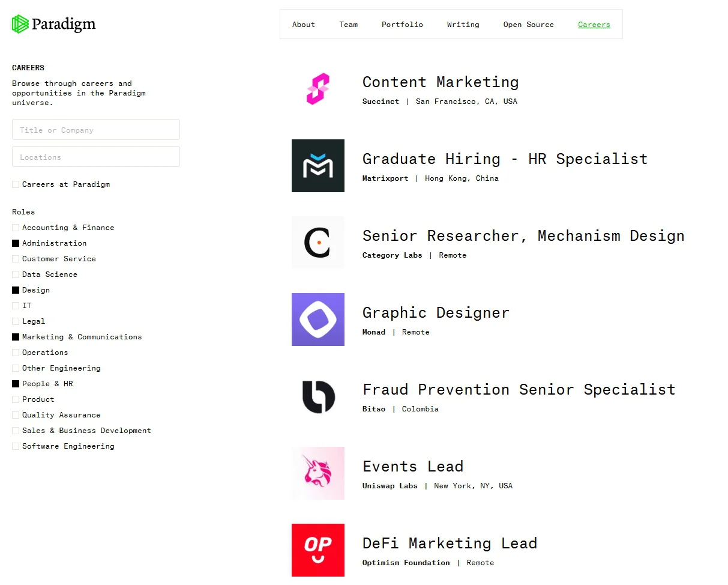
Task: Click the Monad purple logo
Action: point(318,320)
